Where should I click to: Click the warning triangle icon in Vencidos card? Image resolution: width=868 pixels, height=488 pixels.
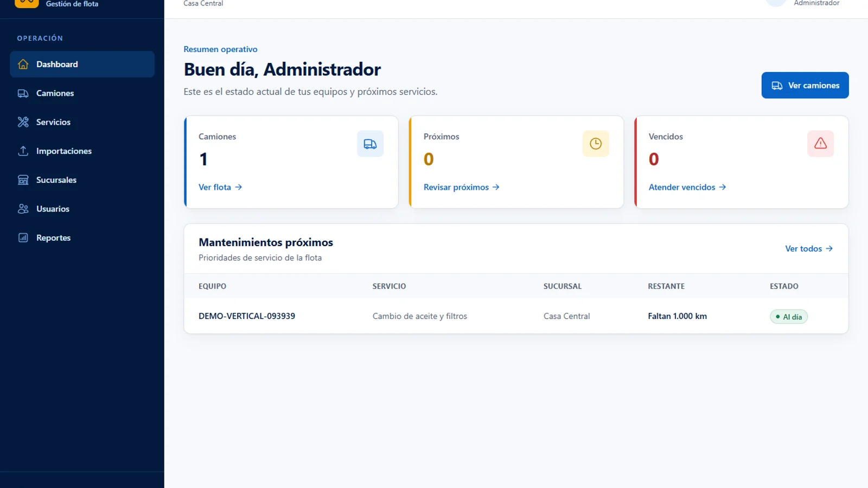click(x=820, y=144)
